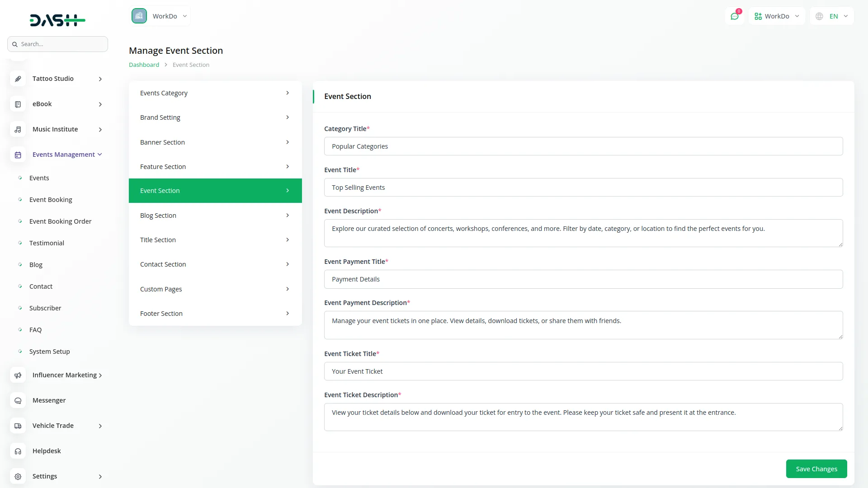This screenshot has width=868, height=488.
Task: Click the eBook sidebar icon
Action: (18, 104)
